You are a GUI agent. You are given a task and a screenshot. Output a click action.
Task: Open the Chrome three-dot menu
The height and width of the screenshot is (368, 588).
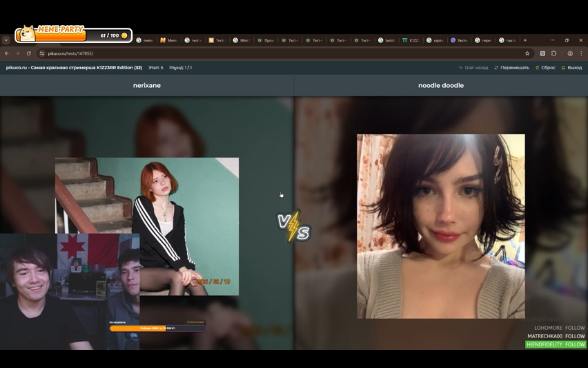coord(581,53)
